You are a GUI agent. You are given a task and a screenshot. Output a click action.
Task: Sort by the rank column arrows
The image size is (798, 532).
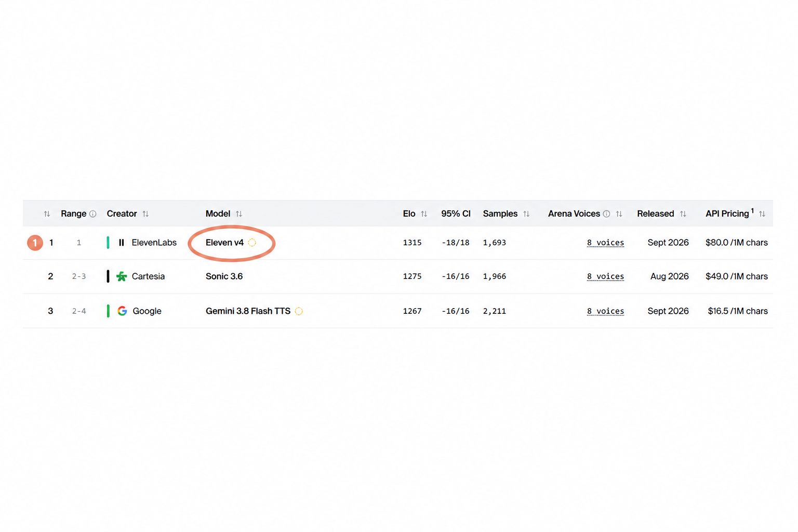coord(47,214)
